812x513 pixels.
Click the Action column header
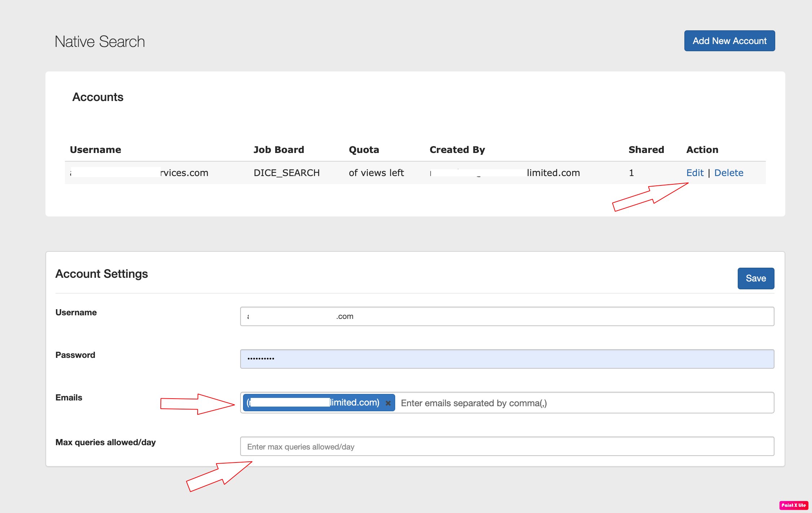tap(702, 150)
